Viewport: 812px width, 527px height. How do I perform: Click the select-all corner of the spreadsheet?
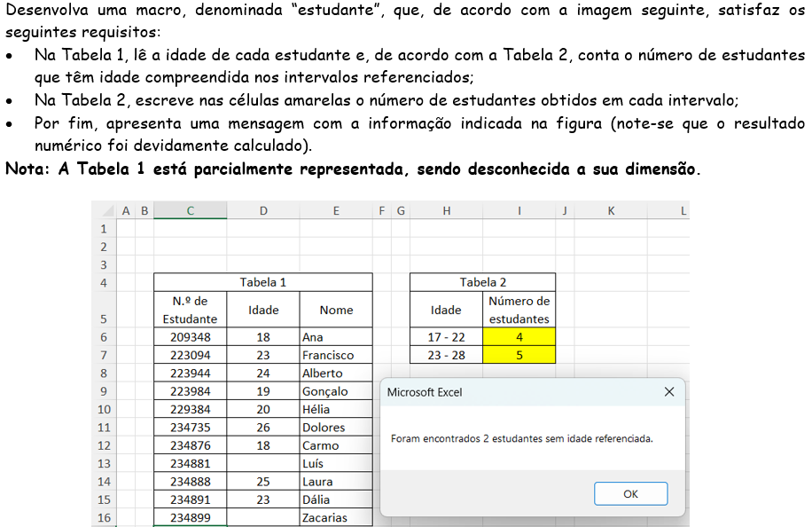103,211
